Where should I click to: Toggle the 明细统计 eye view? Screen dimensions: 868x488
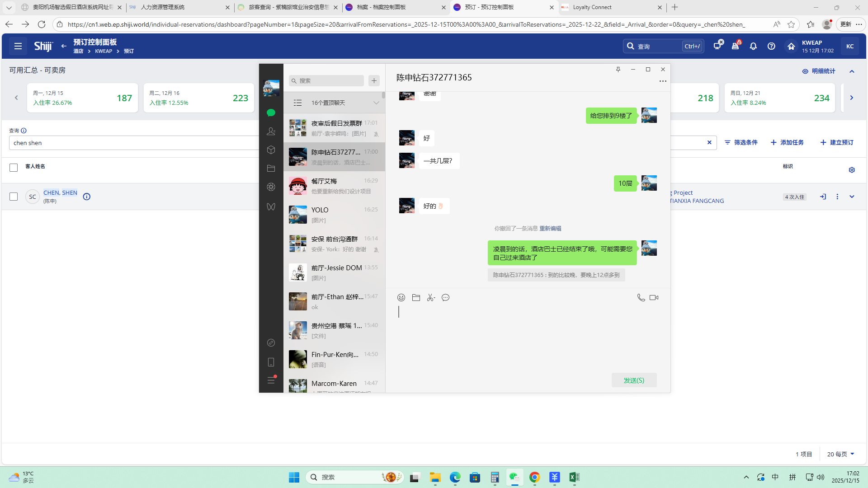point(818,71)
